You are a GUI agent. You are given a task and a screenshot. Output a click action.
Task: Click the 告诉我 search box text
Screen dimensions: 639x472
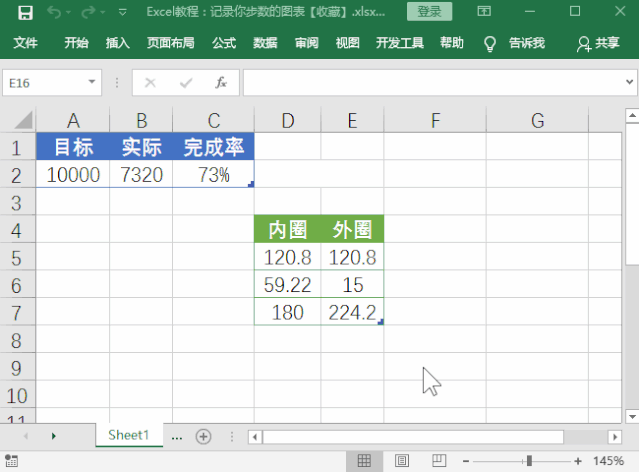[x=527, y=42]
